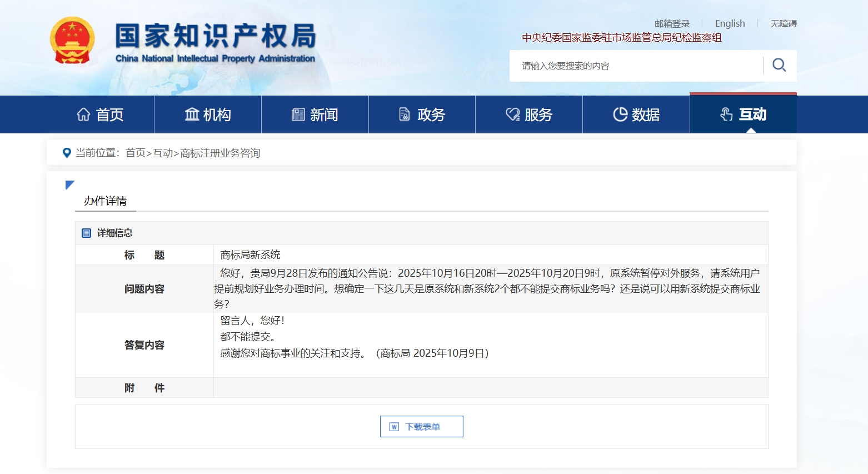The image size is (868, 474).
Task: Click the house icon beside 首页
Action: coord(83,114)
